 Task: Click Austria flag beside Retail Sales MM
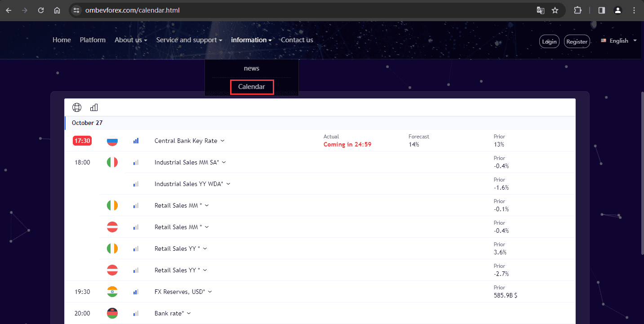(x=112, y=227)
